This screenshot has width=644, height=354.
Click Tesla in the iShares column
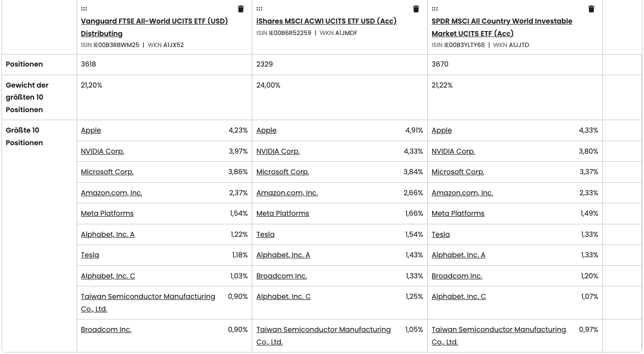pyautogui.click(x=265, y=234)
